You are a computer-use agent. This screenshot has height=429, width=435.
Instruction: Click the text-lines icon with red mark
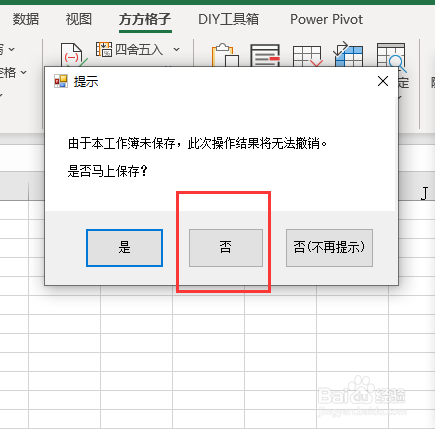coord(265,55)
